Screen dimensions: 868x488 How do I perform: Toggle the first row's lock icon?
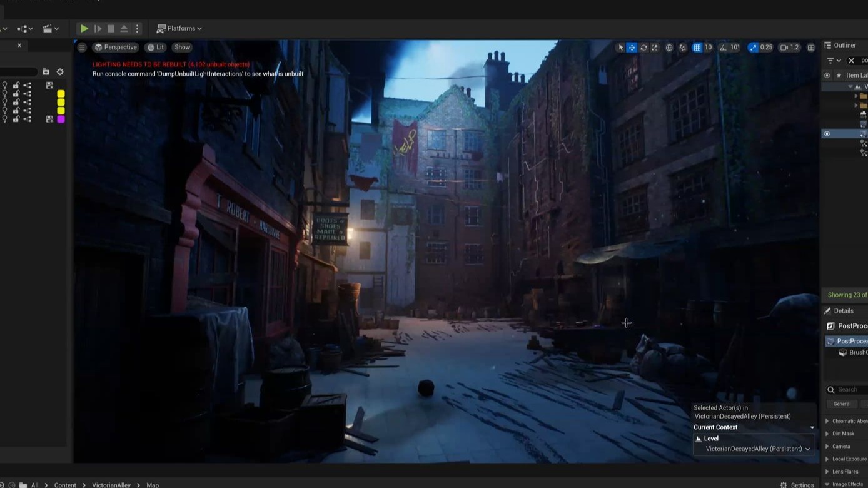coord(16,85)
